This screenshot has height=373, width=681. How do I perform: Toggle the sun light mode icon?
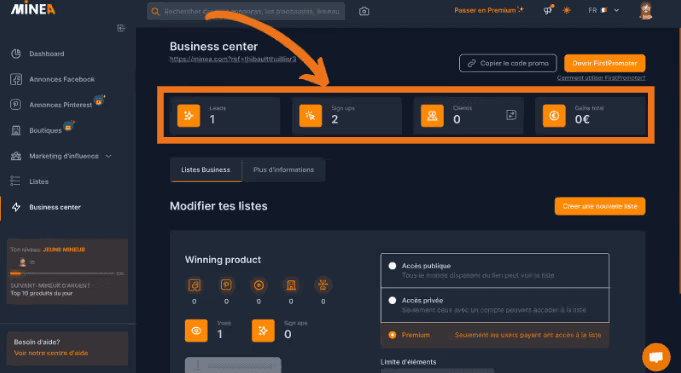(x=566, y=10)
